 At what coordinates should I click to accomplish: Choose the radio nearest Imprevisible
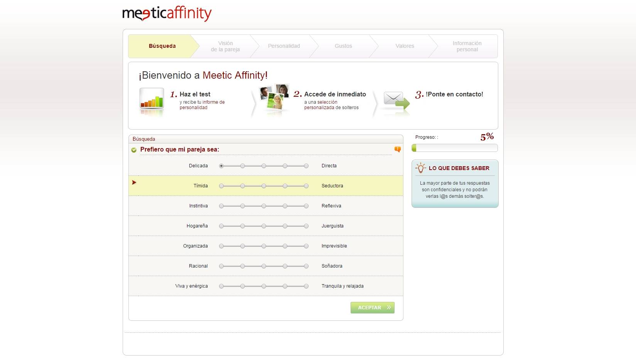point(306,246)
